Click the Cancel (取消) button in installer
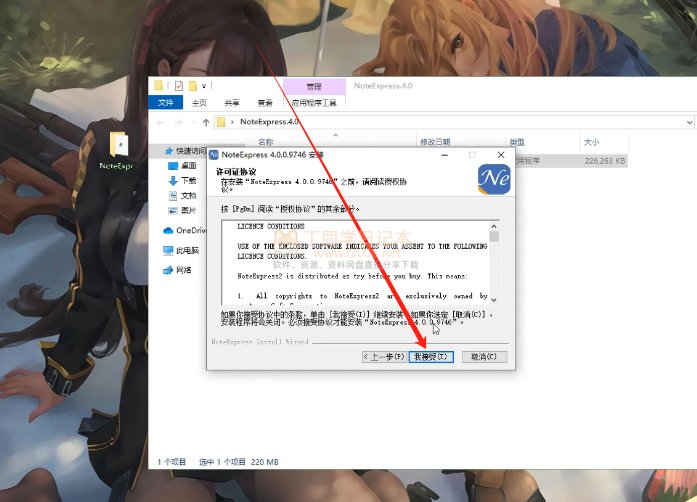Screen dimensions: 697x502 coord(484,357)
